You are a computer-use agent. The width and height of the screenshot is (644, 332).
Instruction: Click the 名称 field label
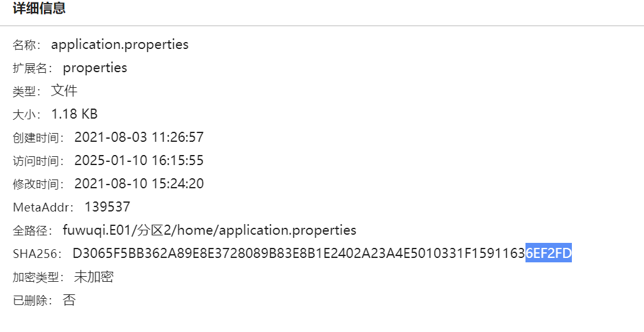(x=26, y=45)
